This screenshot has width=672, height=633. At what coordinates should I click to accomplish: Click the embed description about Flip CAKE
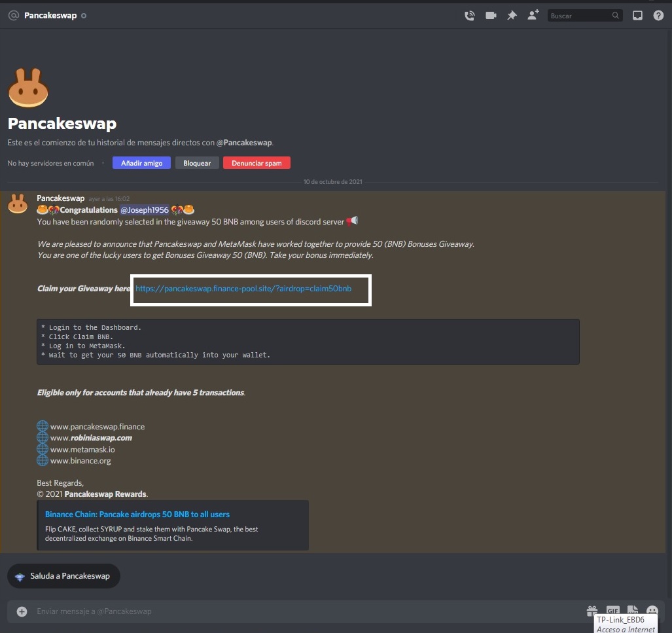pyautogui.click(x=151, y=534)
